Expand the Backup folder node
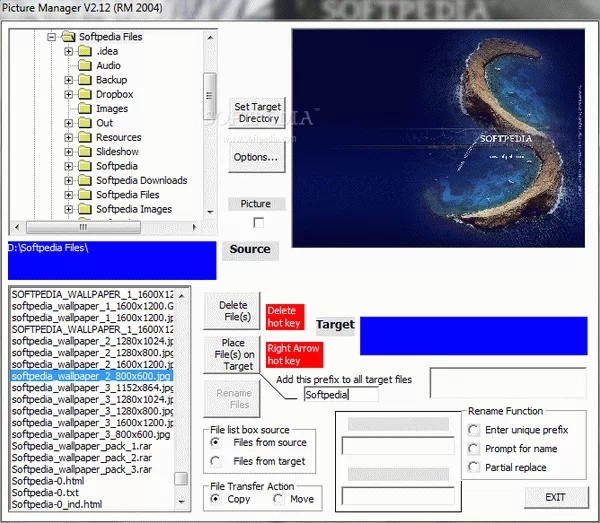This screenshot has height=523, width=600. point(68,80)
